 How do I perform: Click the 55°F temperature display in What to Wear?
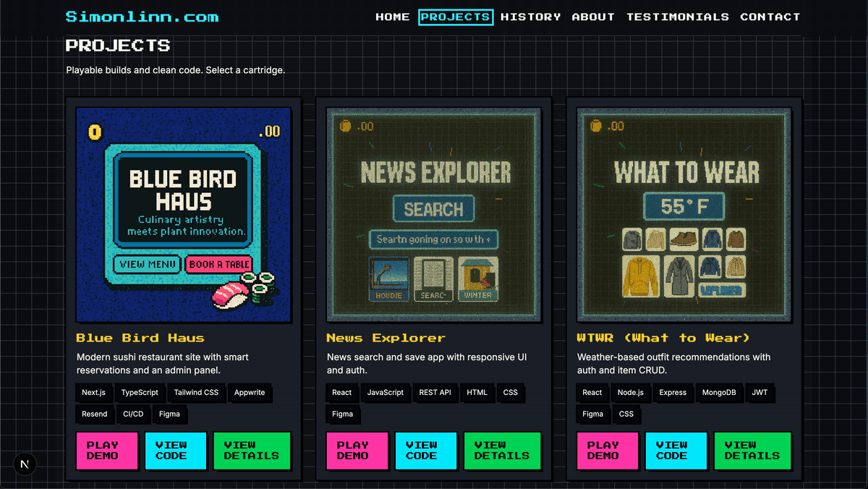(x=684, y=206)
